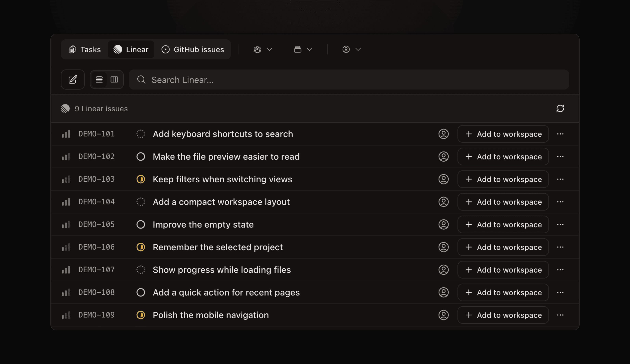This screenshot has height=364, width=630.
Task: Click priority bars icon of DEMO-109
Action: click(x=66, y=315)
